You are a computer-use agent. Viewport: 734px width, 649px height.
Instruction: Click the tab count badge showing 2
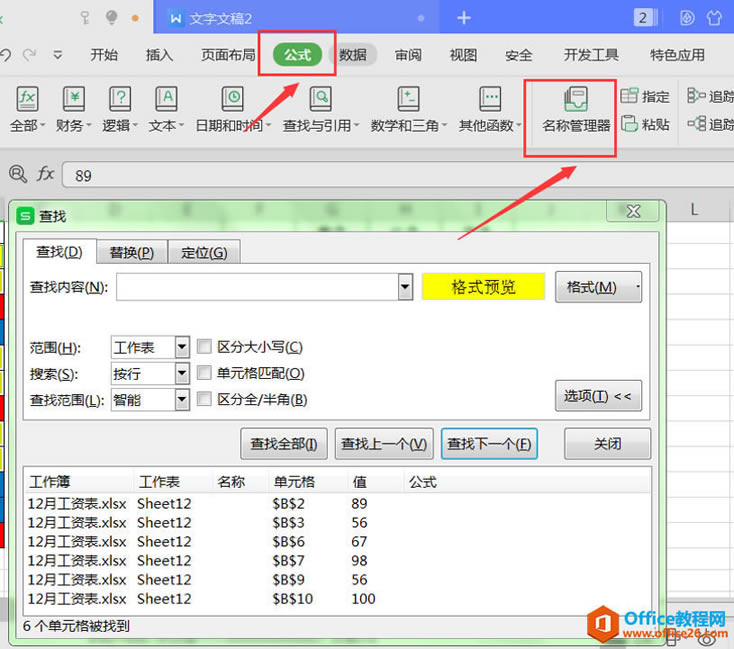(x=645, y=18)
